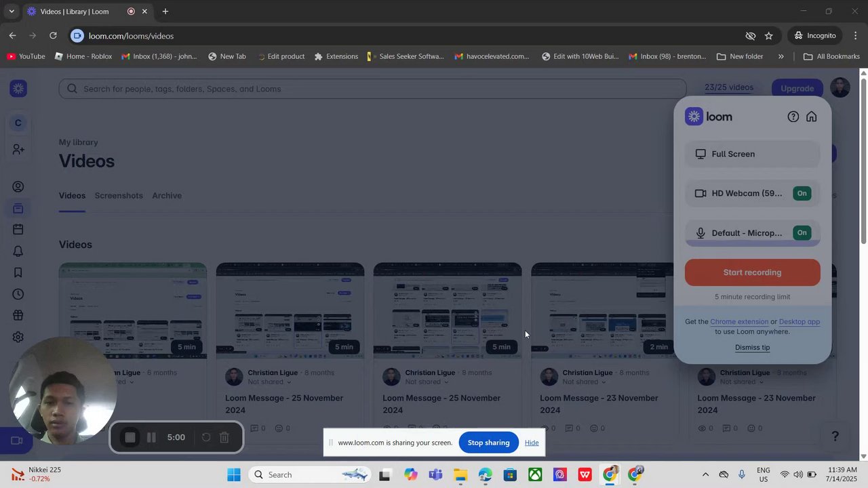Open the Library icon in the sidebar
868x488 pixels.
(18, 209)
